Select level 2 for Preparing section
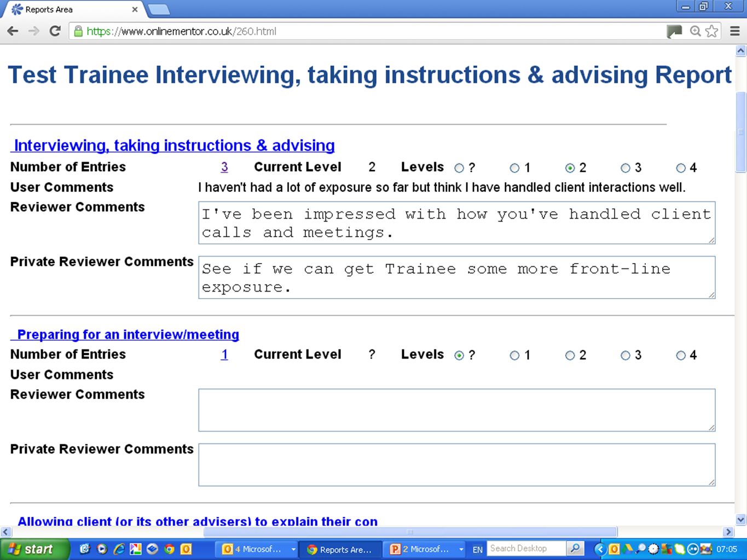 pos(570,355)
